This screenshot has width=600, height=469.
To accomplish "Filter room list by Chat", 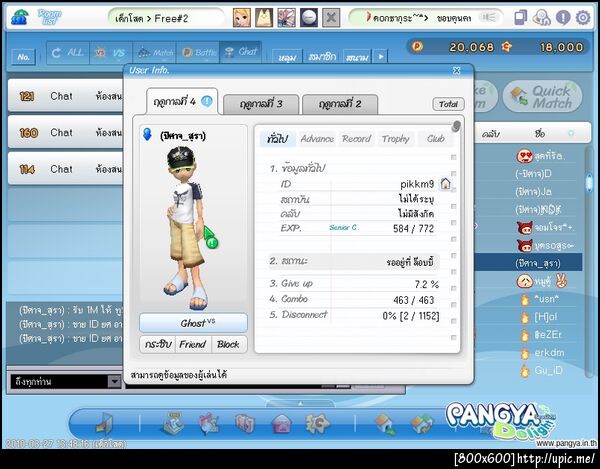I will coord(241,52).
